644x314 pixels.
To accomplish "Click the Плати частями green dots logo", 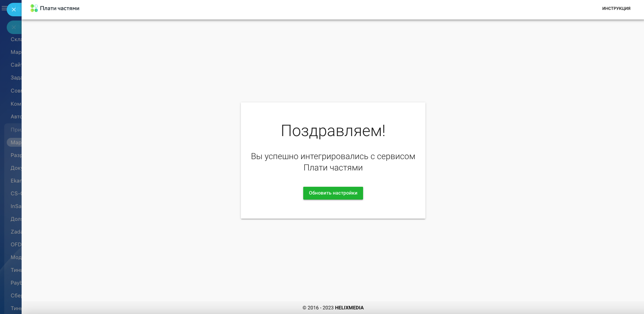I will coord(34,8).
